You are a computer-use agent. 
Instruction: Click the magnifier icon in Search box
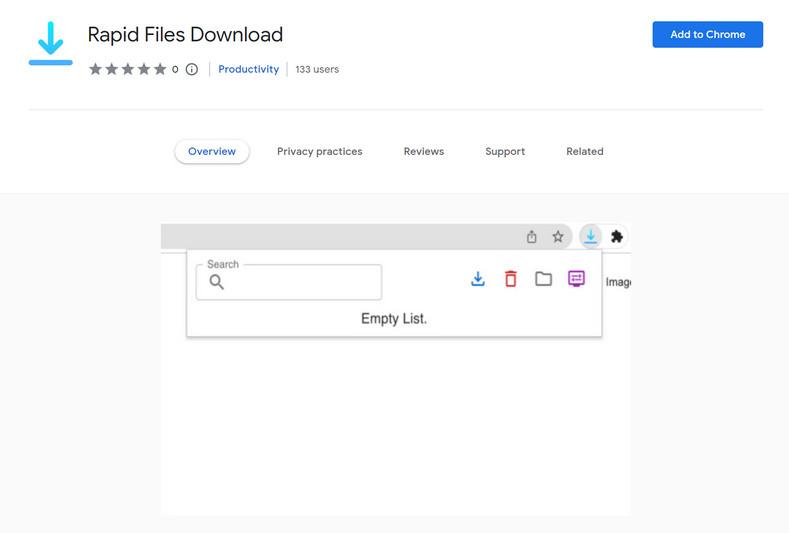pos(216,282)
